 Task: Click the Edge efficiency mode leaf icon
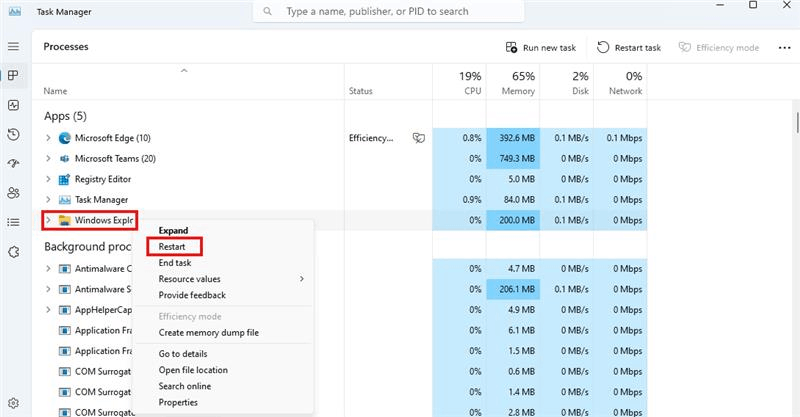click(418, 138)
